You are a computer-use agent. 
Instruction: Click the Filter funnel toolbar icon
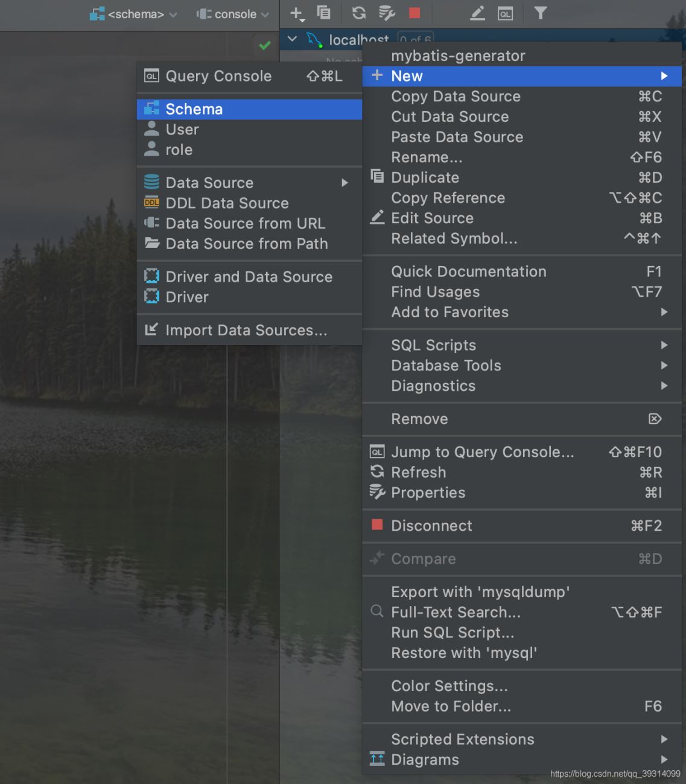541,13
